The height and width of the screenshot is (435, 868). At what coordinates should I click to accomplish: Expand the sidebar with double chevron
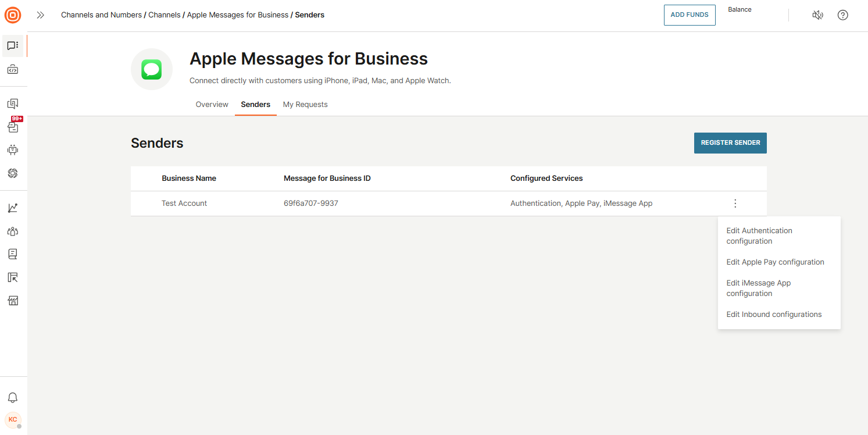[x=40, y=15]
